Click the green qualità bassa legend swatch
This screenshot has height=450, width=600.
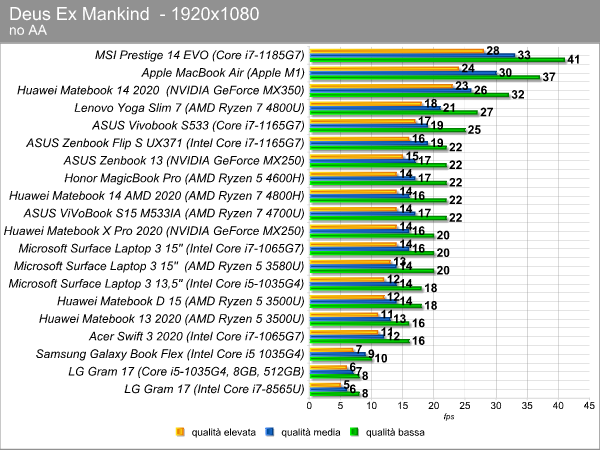pyautogui.click(x=354, y=432)
